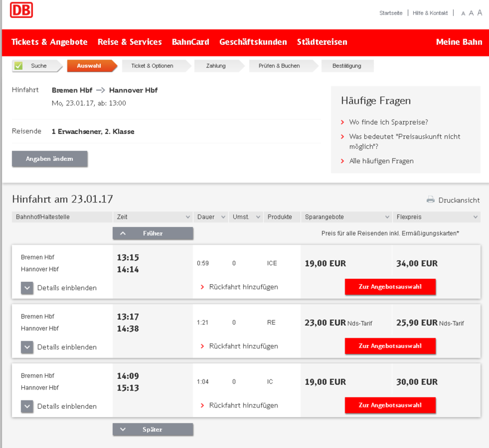This screenshot has width=489, height=448.
Task: Choose offer for 13:15 ICE train
Action: tap(390, 287)
